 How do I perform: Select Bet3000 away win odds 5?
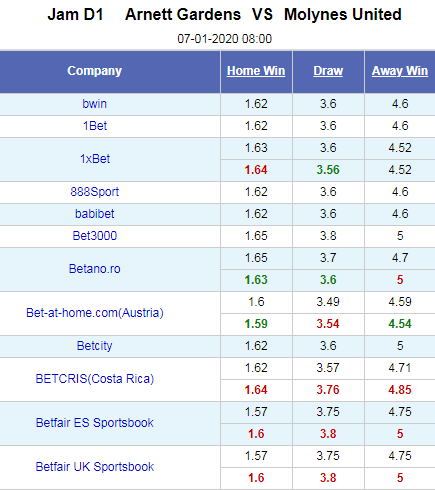[x=400, y=236]
